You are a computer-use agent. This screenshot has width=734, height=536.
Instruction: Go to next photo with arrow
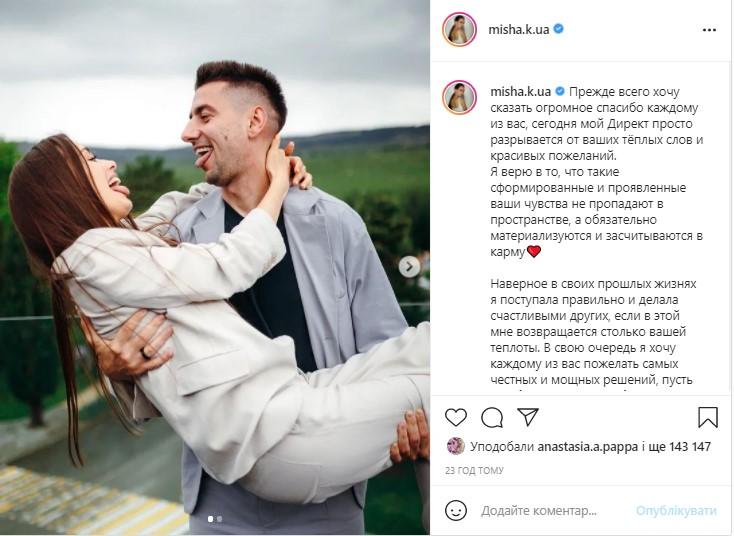pos(409,267)
